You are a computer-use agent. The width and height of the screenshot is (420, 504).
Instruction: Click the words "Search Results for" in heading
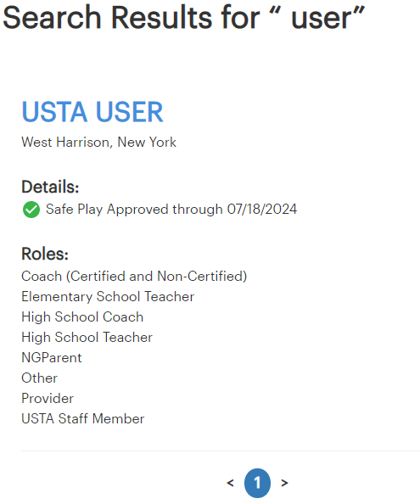point(132,17)
